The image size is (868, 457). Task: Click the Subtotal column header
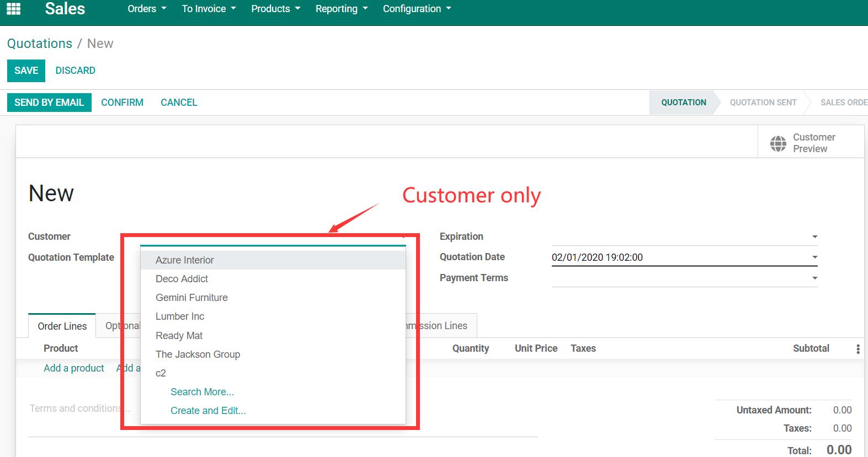[811, 348]
